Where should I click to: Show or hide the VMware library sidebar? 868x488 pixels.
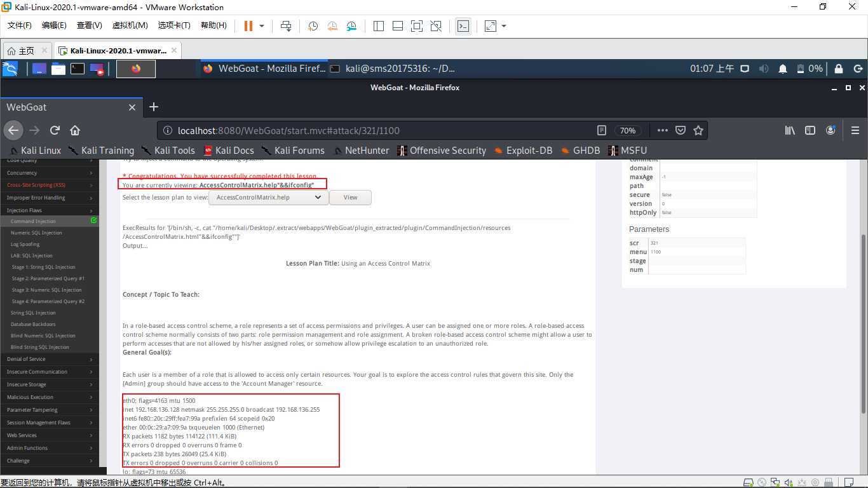click(379, 26)
